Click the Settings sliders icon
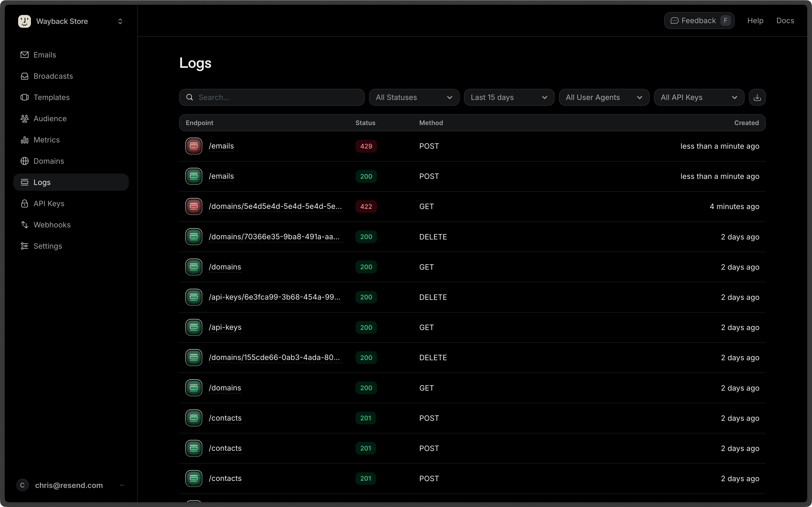The width and height of the screenshot is (812, 507). (24, 246)
